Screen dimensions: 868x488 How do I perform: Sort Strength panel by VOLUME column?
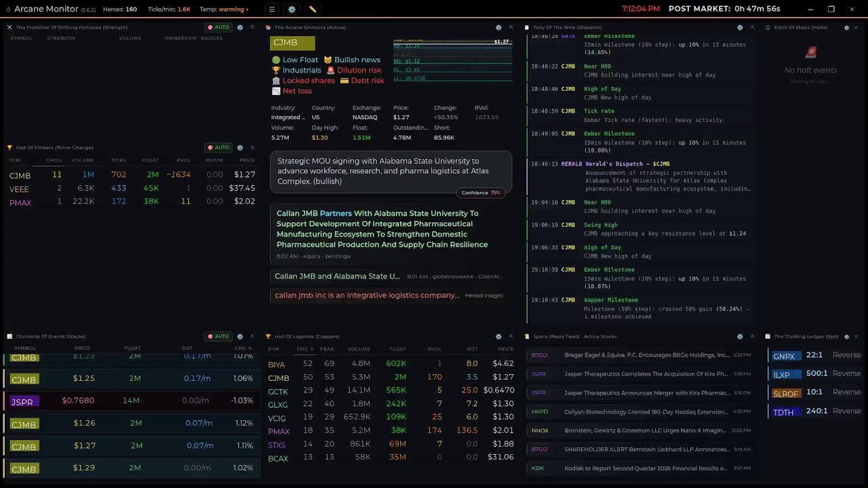click(130, 38)
